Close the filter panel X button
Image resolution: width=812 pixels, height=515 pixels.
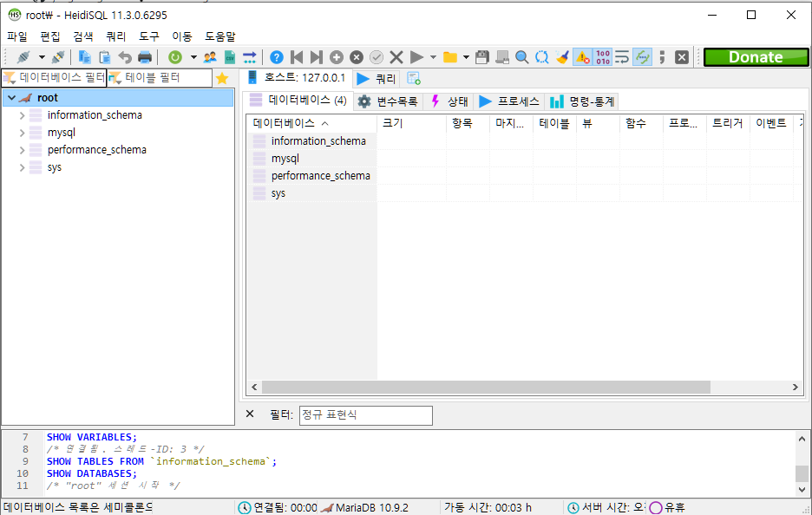[250, 414]
